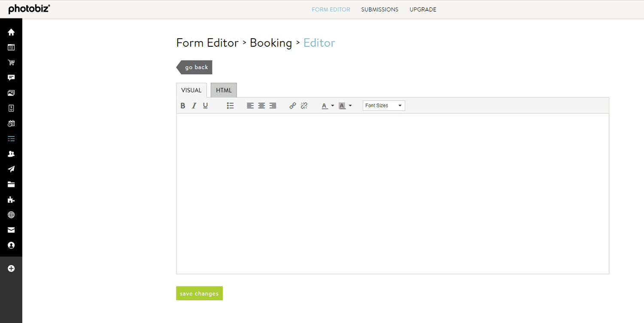Switch to the HTML tab
The height and width of the screenshot is (323, 644).
223,90
